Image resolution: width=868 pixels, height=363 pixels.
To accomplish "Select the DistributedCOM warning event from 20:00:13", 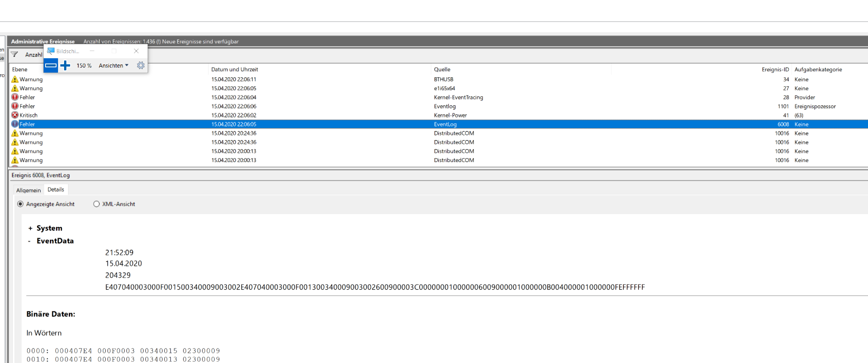I will click(236, 151).
